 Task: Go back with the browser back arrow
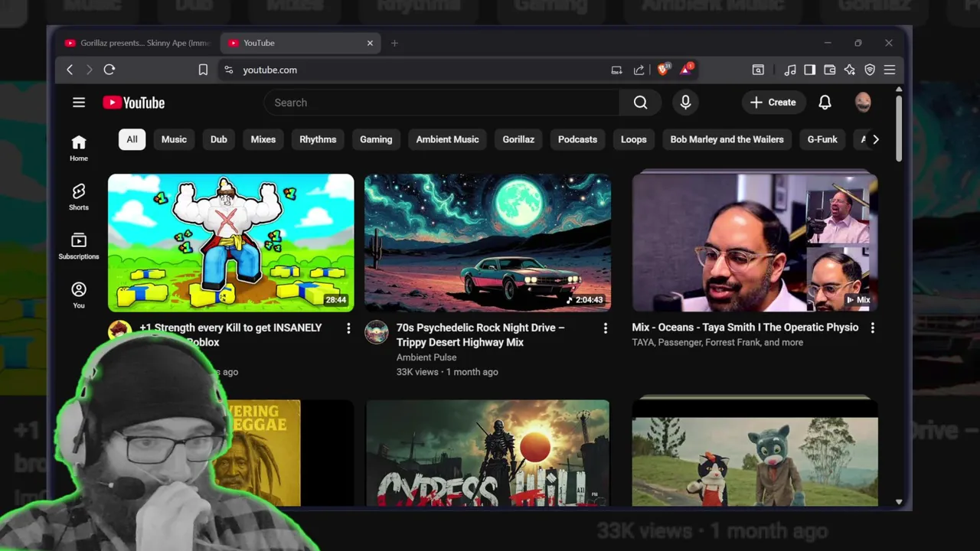click(x=70, y=70)
